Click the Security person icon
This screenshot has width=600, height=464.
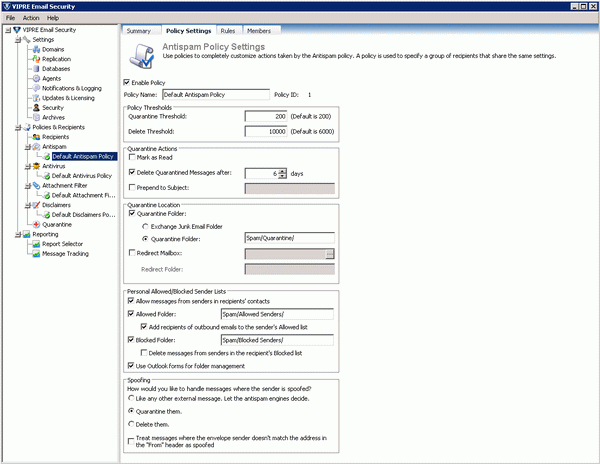[36, 107]
